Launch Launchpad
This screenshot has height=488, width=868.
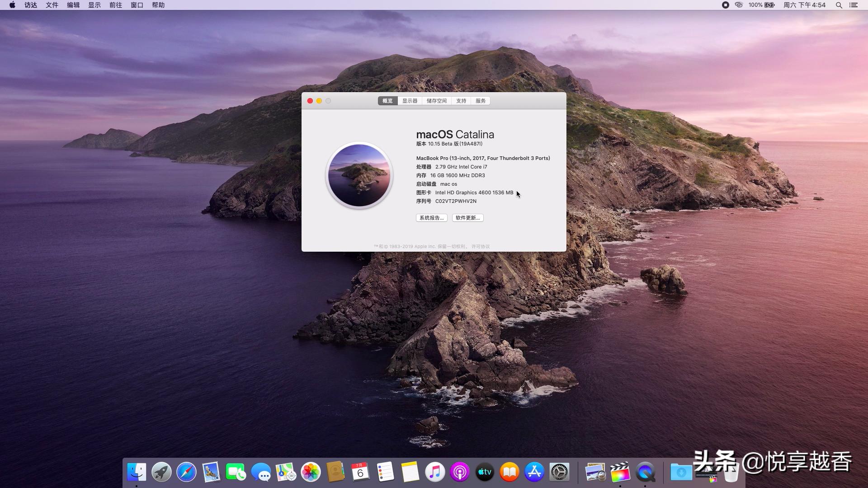pos(161,472)
